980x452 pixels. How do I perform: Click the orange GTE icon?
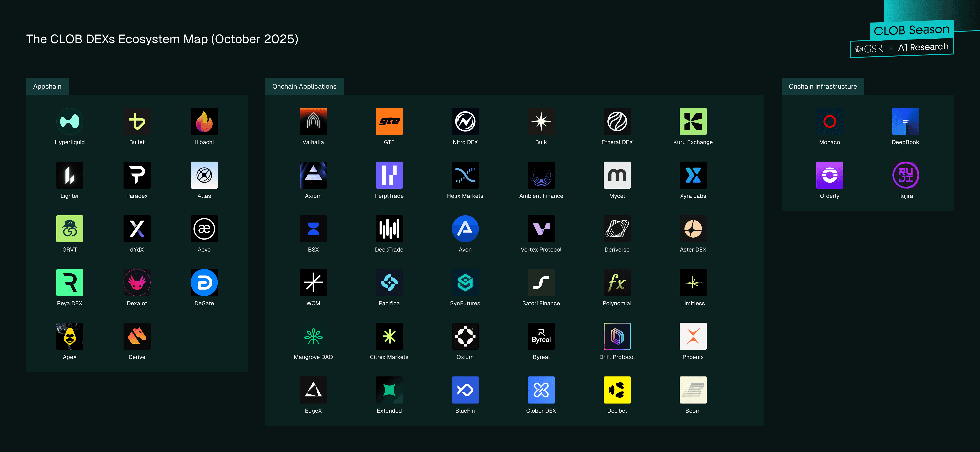point(389,121)
